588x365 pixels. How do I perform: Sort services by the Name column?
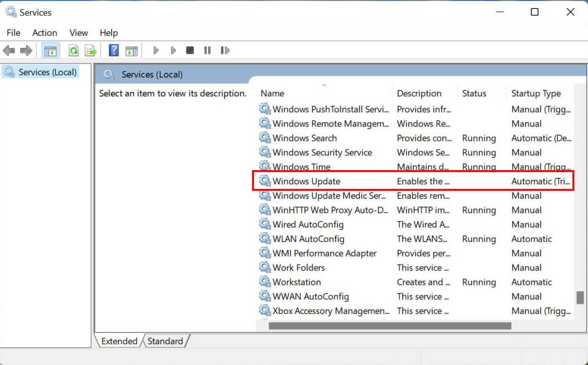pyautogui.click(x=272, y=93)
